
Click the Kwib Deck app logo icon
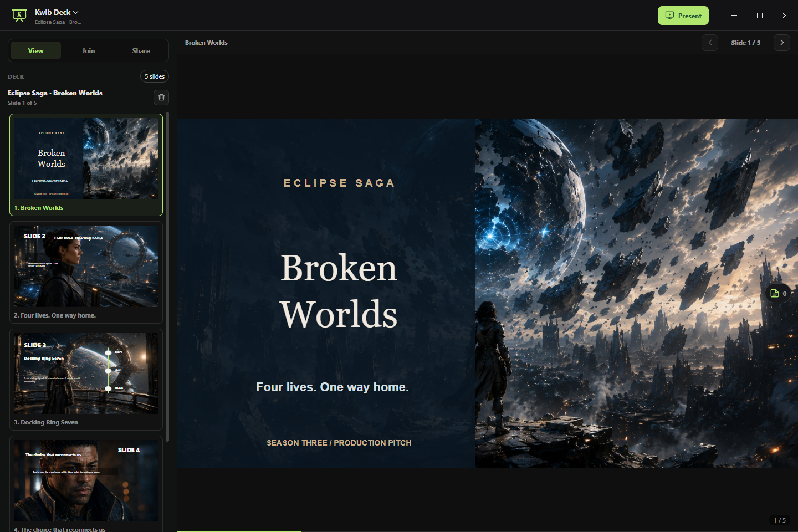coord(19,16)
